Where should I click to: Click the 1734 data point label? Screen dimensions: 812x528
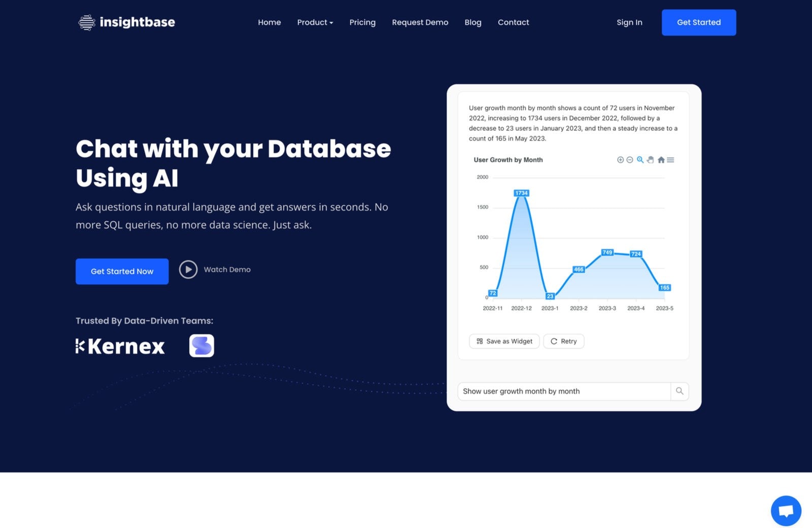[x=521, y=193]
